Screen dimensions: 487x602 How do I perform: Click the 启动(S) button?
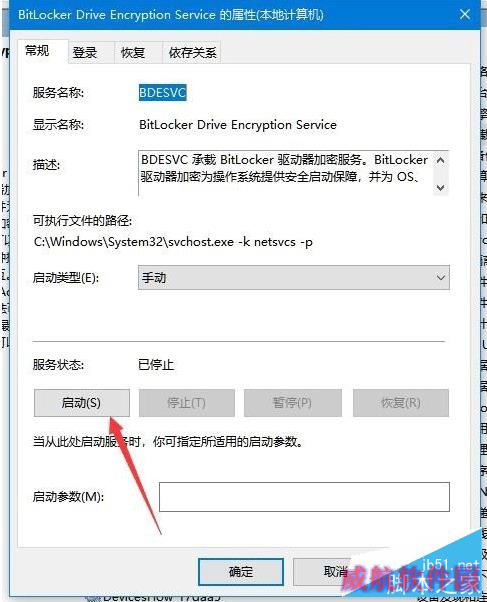click(x=81, y=403)
